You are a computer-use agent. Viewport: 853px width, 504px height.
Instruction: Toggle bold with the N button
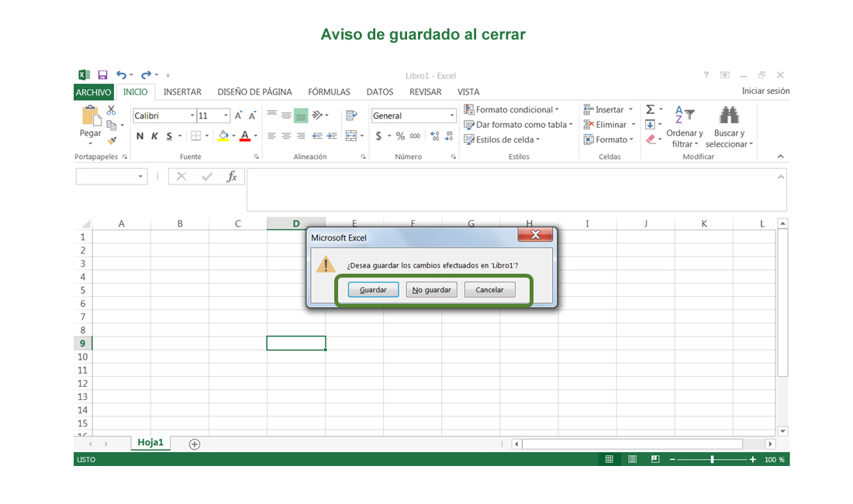coord(140,136)
